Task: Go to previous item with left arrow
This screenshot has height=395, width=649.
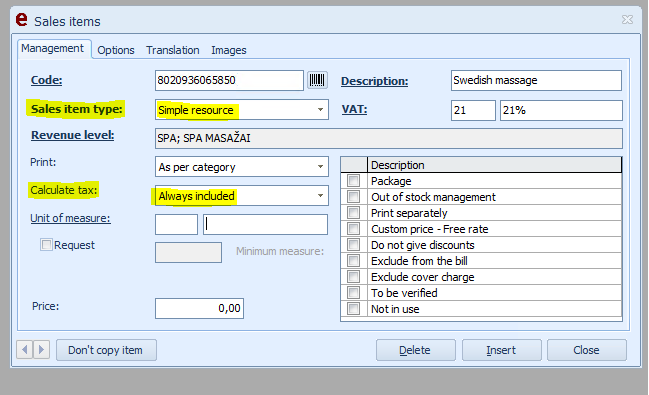Action: pyautogui.click(x=24, y=350)
